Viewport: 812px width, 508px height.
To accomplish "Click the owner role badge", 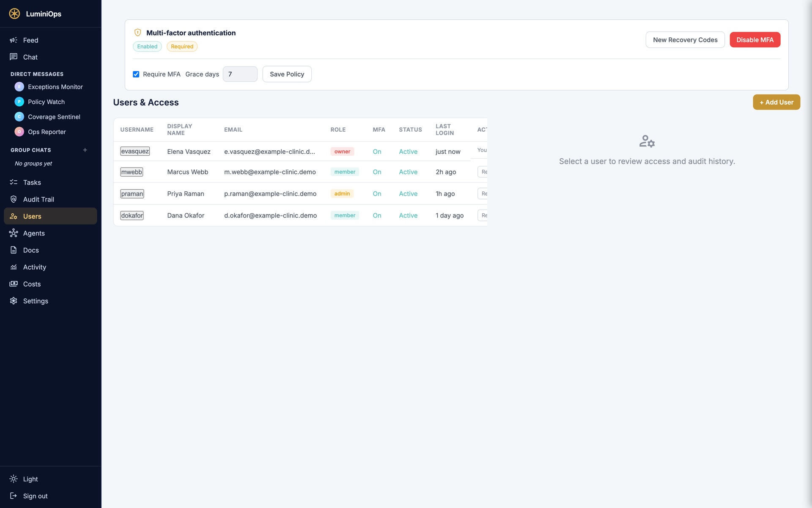I will (x=342, y=151).
